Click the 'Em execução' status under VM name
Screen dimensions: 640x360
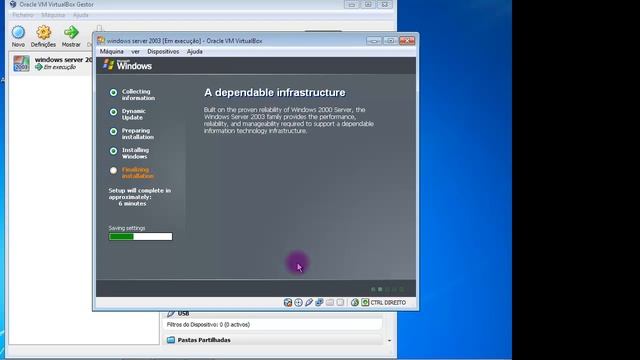click(x=60, y=67)
